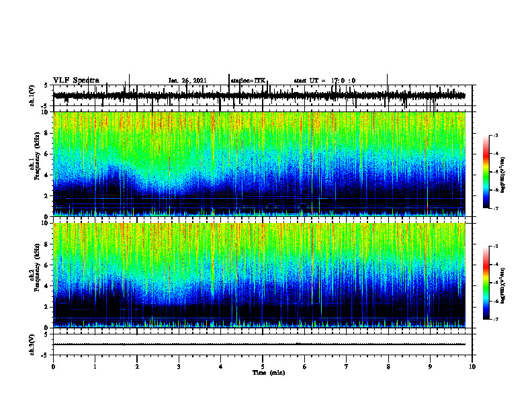Screen dimensions: 532x411
Task: Click the flat ch.3 voltage trace
Action: click(x=259, y=345)
